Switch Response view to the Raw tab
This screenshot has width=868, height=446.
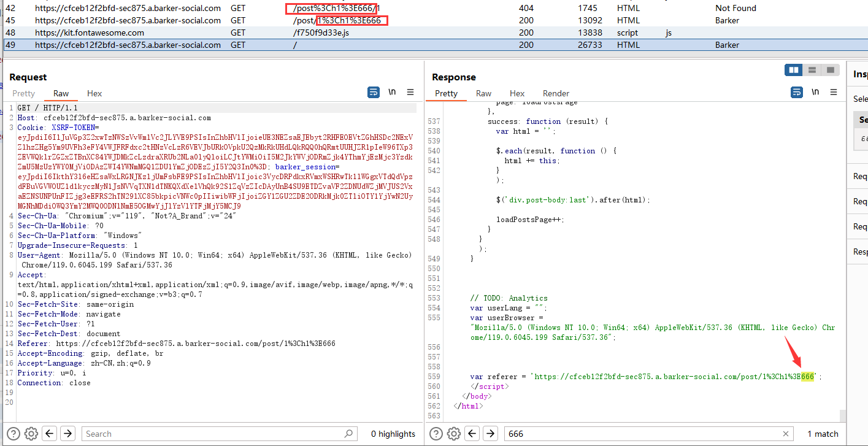click(484, 93)
